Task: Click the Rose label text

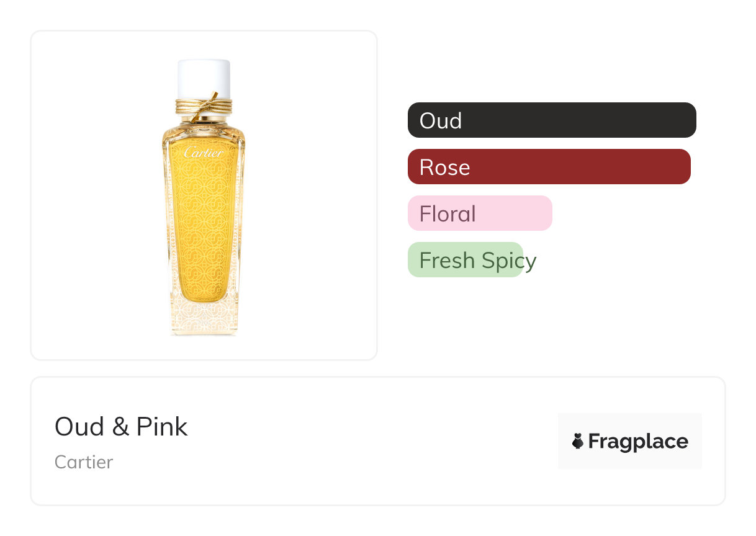Action: click(x=445, y=167)
